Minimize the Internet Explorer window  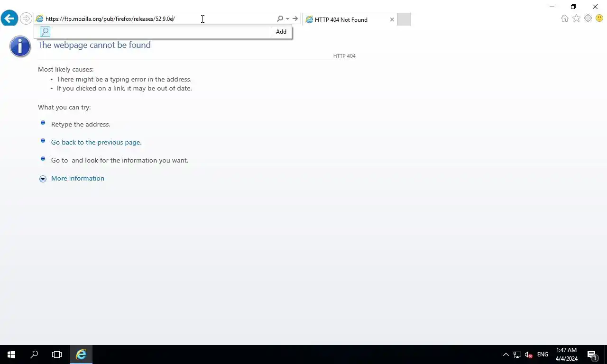pos(552,7)
